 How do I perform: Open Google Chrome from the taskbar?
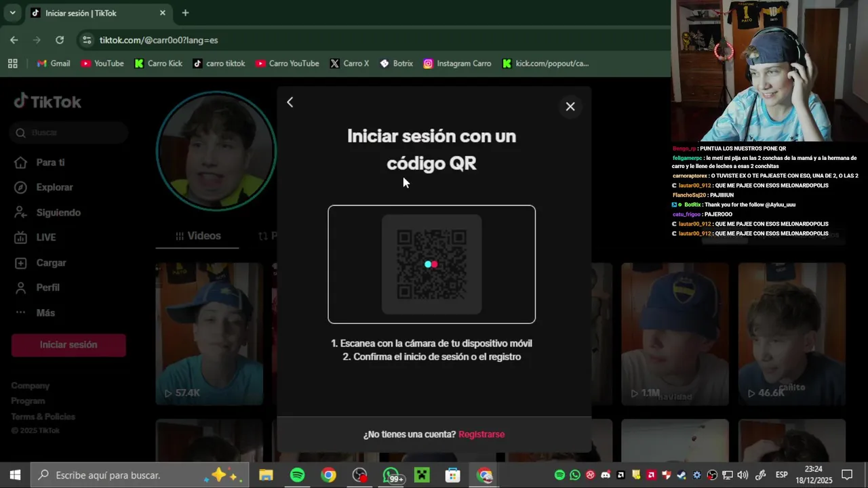pyautogui.click(x=328, y=475)
